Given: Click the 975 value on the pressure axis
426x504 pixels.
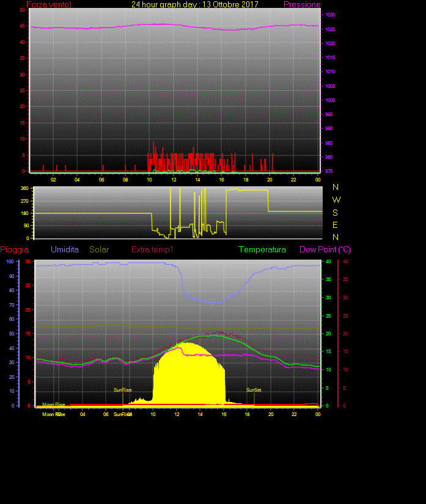Looking at the screenshot, I should (x=329, y=171).
